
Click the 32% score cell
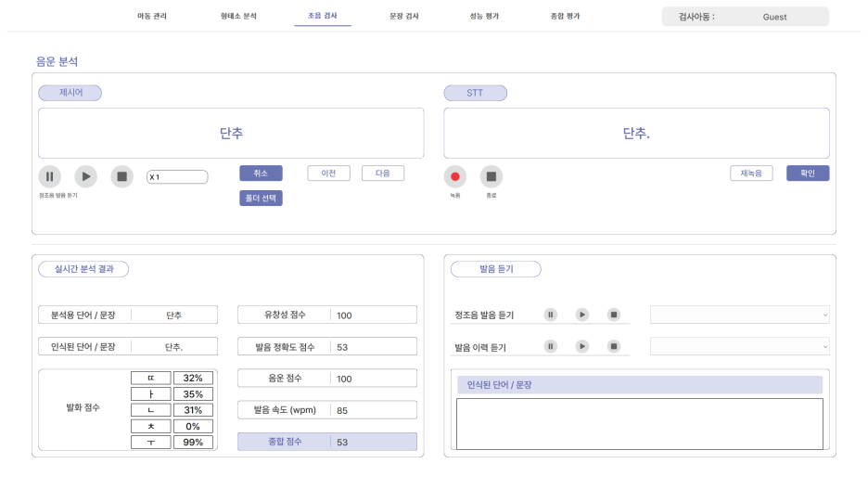[x=193, y=378]
